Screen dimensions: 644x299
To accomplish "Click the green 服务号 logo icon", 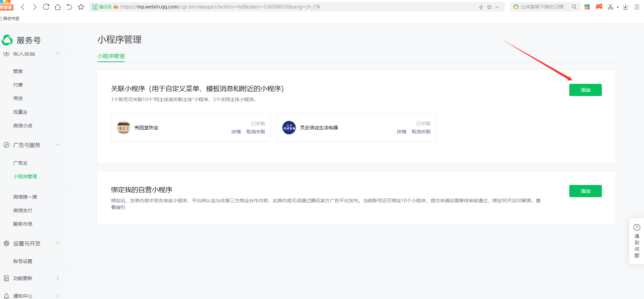I will [x=7, y=40].
